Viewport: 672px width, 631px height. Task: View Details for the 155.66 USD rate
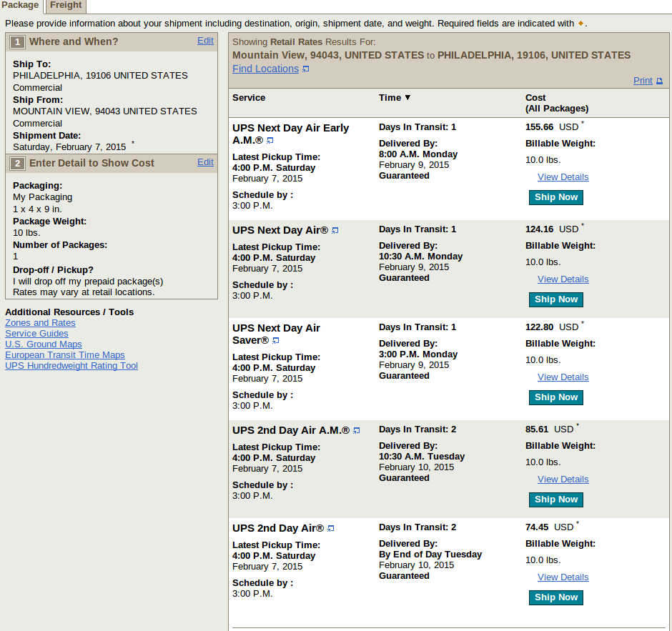tap(563, 177)
